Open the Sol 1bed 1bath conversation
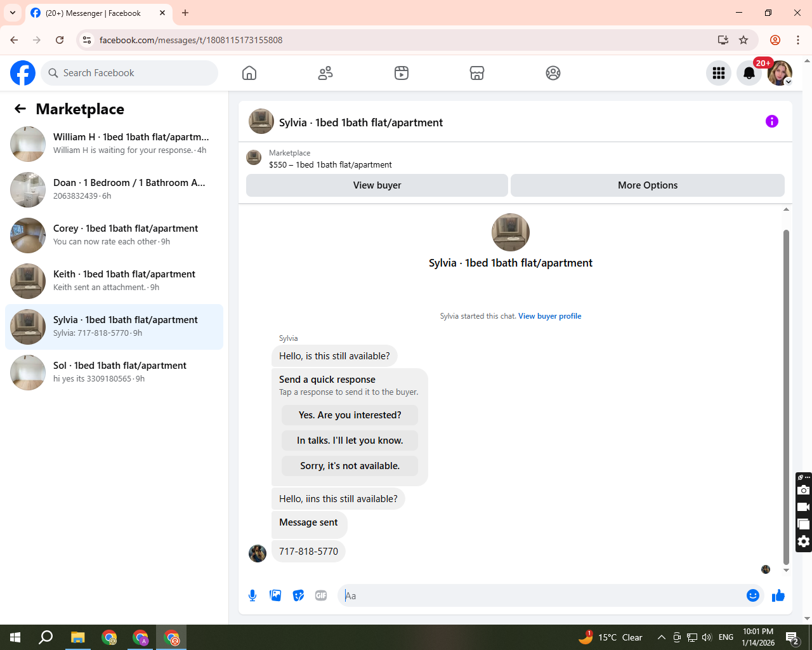The image size is (812, 650). [114, 373]
